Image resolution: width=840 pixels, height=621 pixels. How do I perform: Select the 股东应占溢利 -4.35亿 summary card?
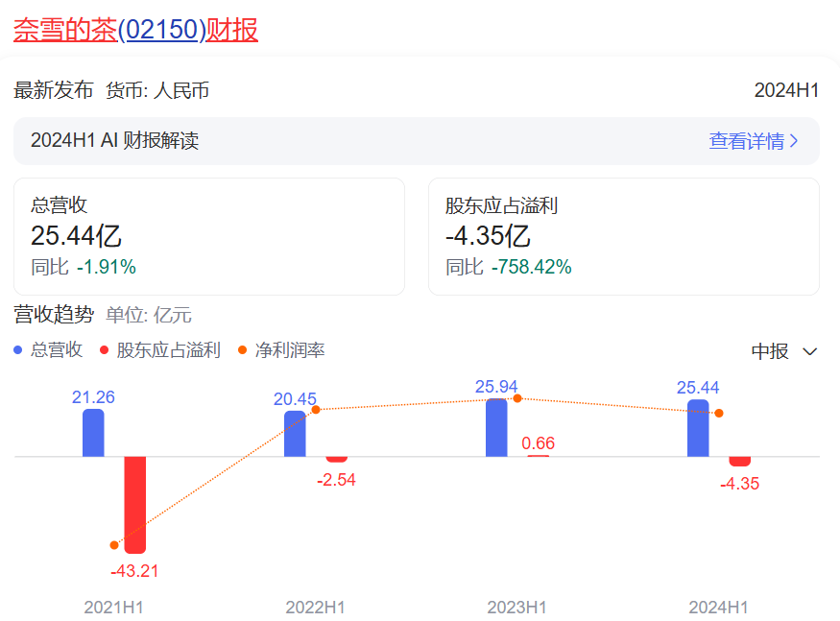click(x=623, y=236)
